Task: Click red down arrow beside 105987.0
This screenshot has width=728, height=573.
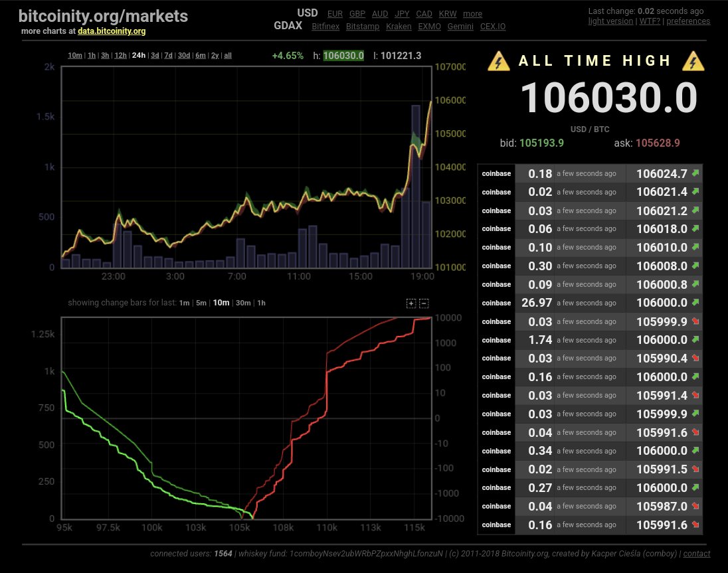Action: 695,506
